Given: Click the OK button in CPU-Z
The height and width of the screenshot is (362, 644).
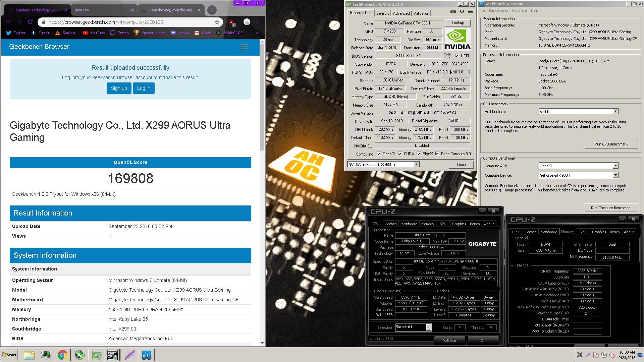Looking at the screenshot, I should [483, 341].
